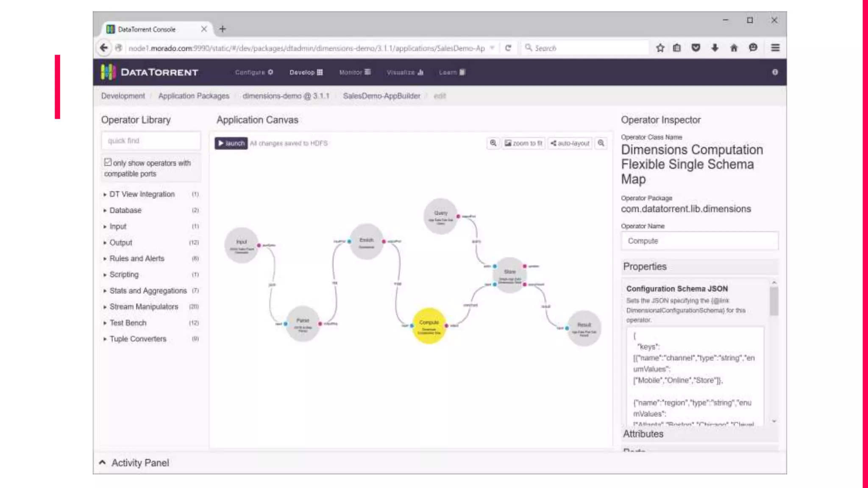Focus the quick find operator search field

151,141
